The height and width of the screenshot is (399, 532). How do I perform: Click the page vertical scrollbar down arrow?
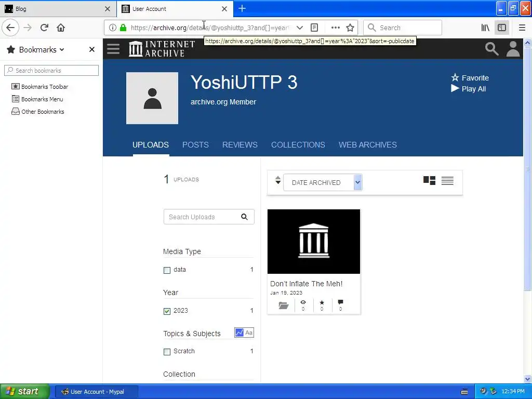(x=527, y=379)
